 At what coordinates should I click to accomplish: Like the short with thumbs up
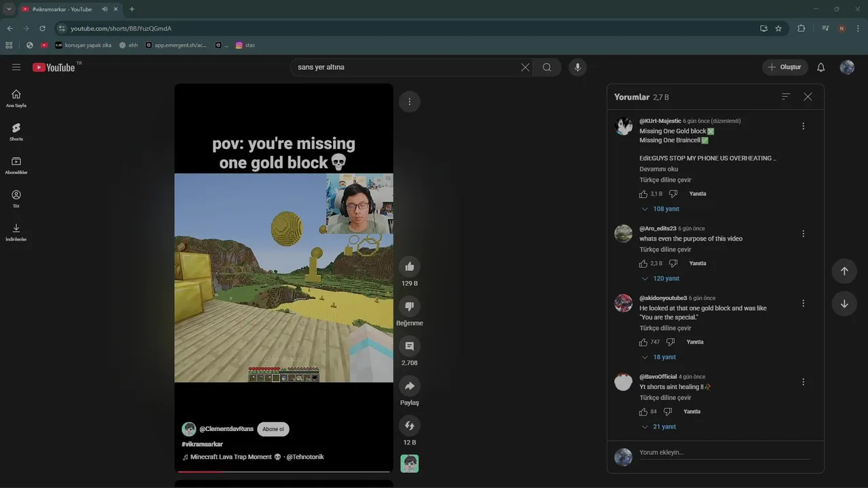point(410,266)
